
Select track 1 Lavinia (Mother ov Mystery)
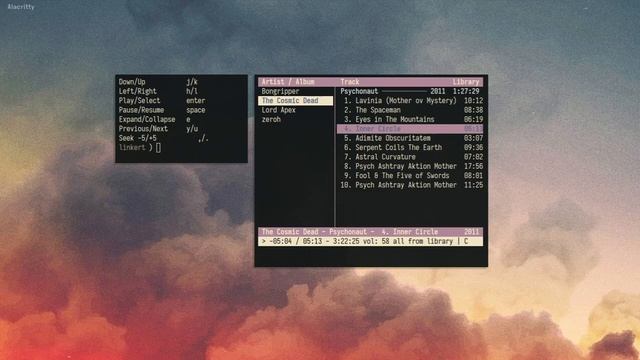(x=410, y=101)
